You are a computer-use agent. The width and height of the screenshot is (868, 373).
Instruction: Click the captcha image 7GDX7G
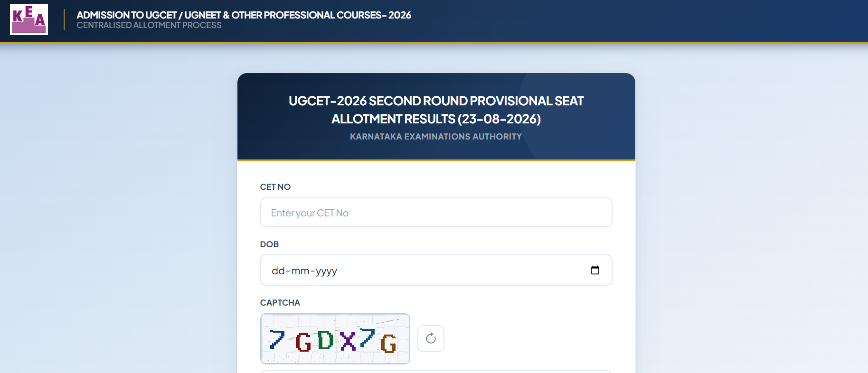click(335, 339)
